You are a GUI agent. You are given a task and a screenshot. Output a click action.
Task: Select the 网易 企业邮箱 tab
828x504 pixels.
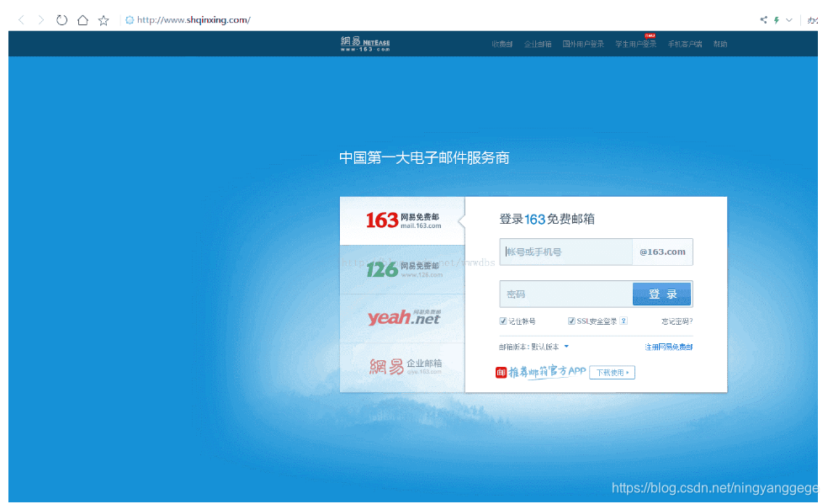[x=402, y=367]
